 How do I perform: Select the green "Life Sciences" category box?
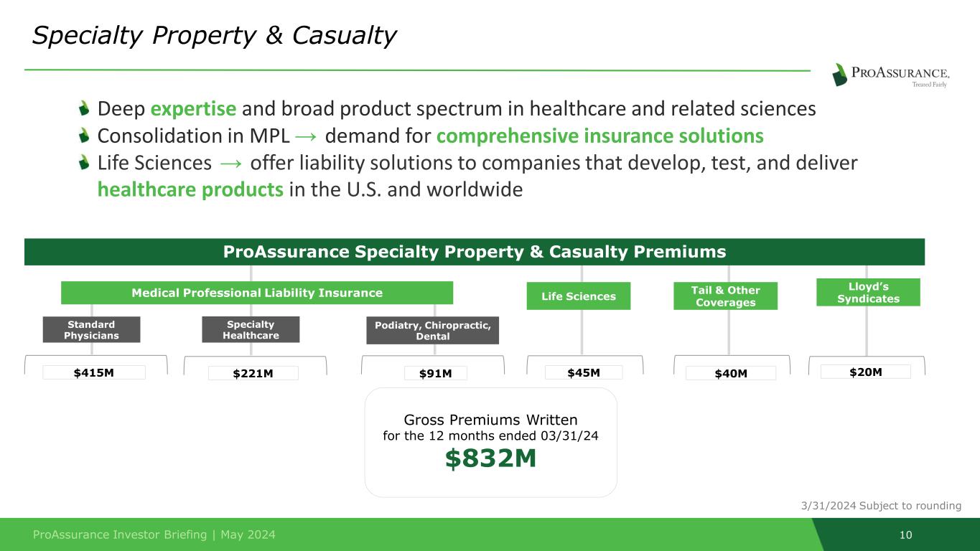(578, 296)
